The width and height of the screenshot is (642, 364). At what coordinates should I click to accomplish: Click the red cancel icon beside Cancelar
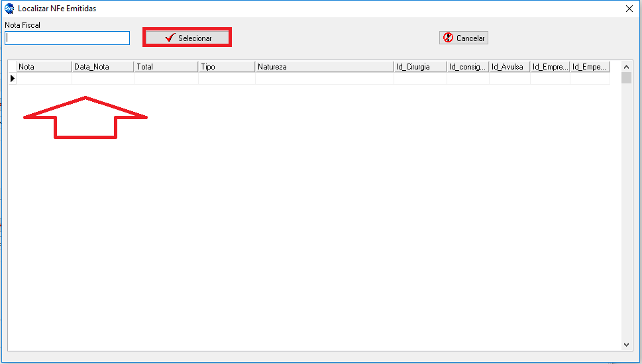pos(448,38)
